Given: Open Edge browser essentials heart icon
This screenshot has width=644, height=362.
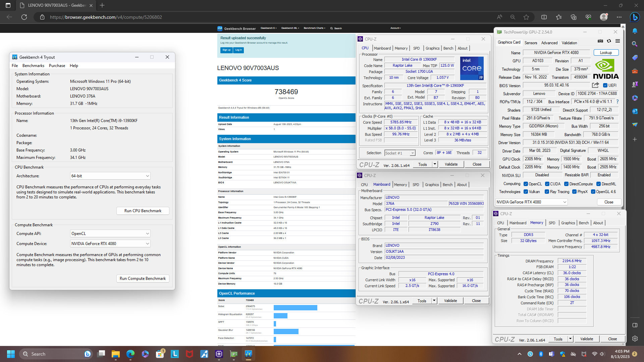Looking at the screenshot, I should tap(588, 17).
